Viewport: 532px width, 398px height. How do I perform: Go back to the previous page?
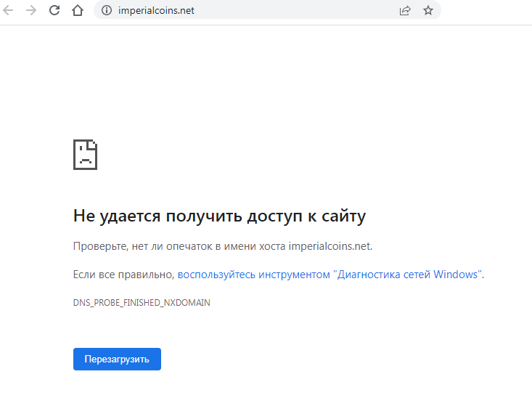(x=8, y=10)
